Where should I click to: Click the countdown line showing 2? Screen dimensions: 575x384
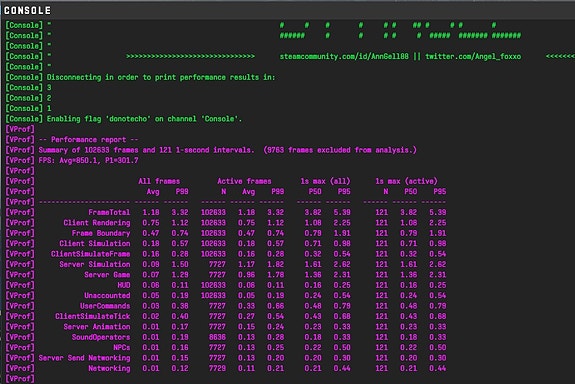coord(29,98)
